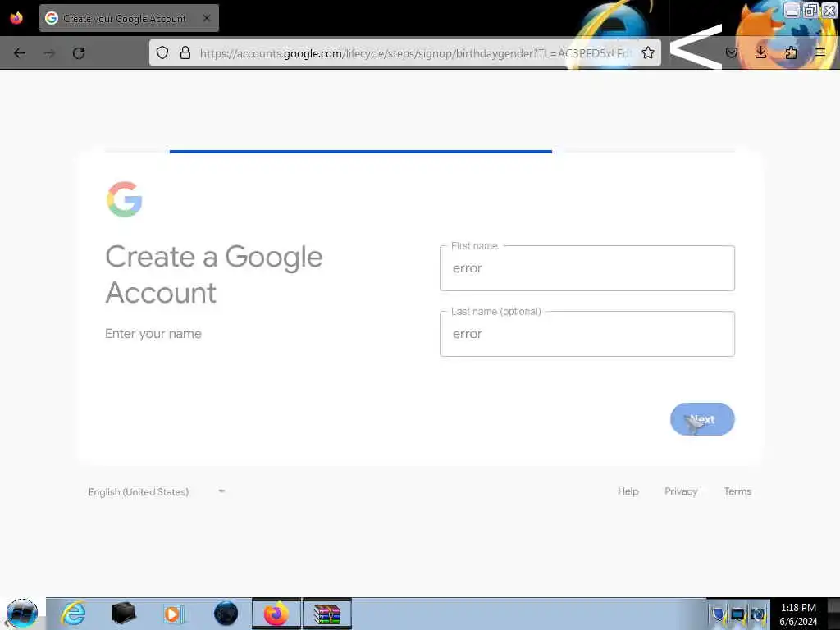Click the forward navigation arrow
This screenshot has width=840, height=630.
49,53
